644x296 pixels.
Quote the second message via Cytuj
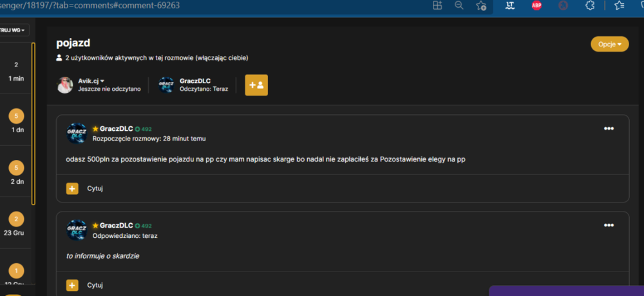(x=95, y=285)
